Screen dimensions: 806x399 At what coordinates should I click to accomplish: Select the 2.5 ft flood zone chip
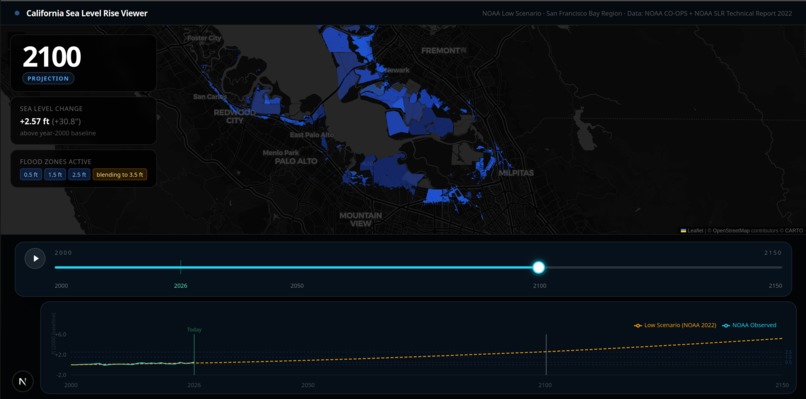(x=79, y=175)
